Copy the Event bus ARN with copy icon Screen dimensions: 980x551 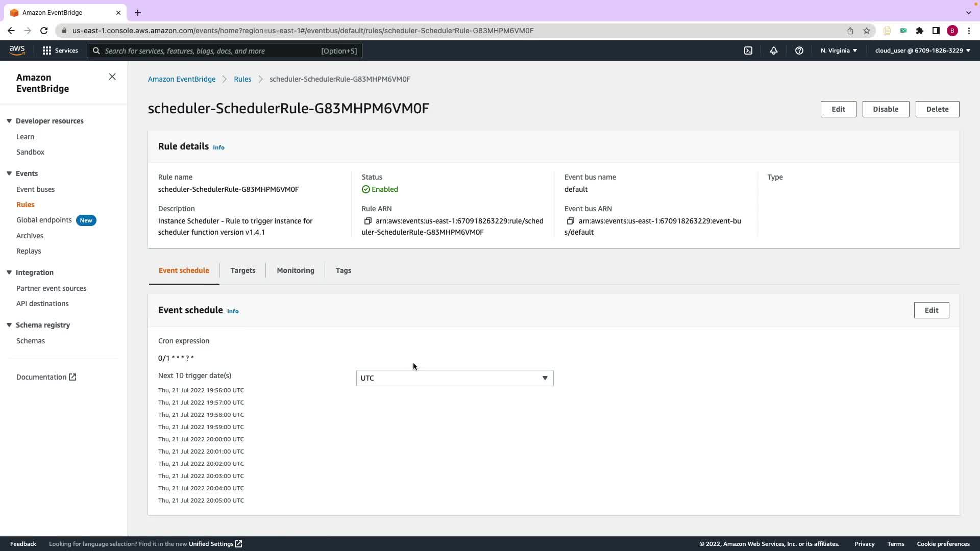pyautogui.click(x=571, y=221)
